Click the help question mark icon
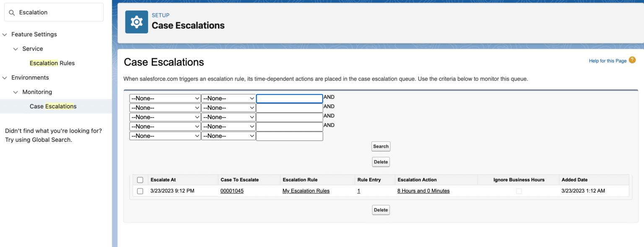The height and width of the screenshot is (247, 644). click(x=632, y=60)
